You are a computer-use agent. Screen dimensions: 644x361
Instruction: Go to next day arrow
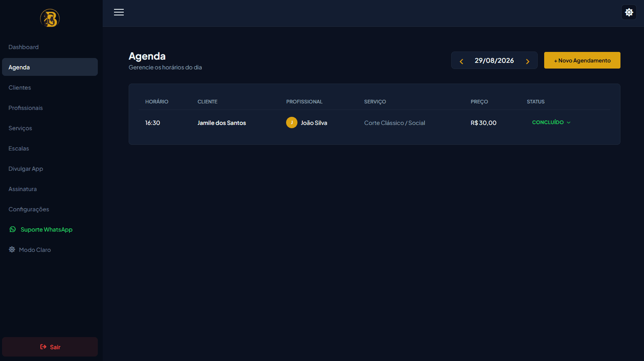click(528, 61)
